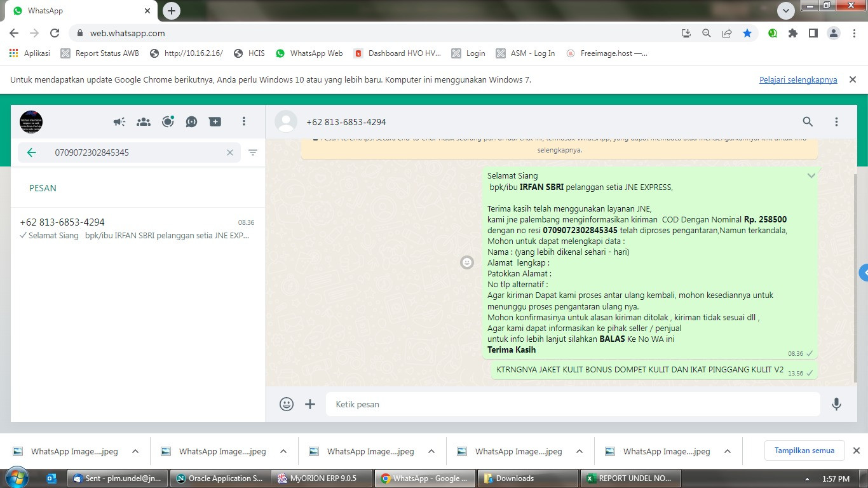
Task: Open the Dashboard HVO bookmark
Action: tap(397, 53)
